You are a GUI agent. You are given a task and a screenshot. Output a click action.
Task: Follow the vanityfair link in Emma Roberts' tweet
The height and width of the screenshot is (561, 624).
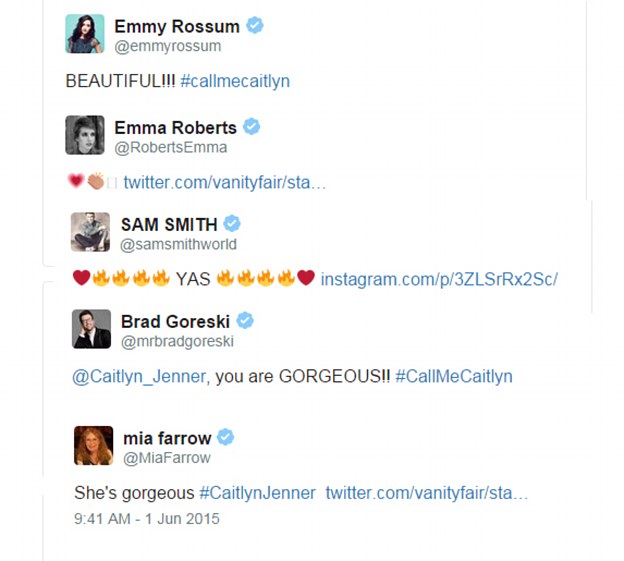225,183
